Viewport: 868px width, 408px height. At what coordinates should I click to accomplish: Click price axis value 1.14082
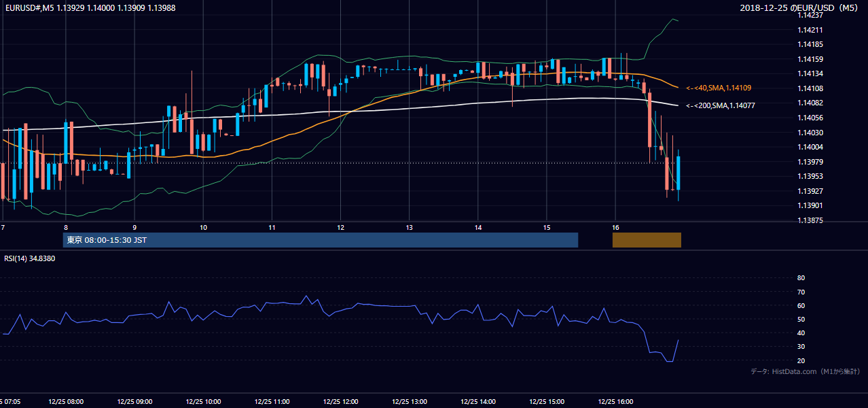tap(810, 103)
